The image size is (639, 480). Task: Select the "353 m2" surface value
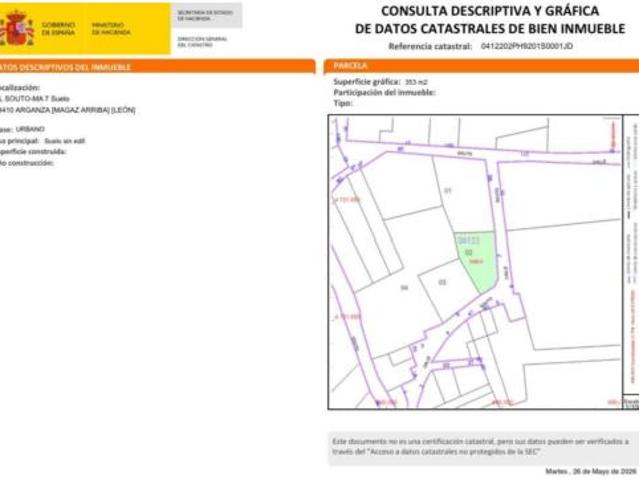416,82
